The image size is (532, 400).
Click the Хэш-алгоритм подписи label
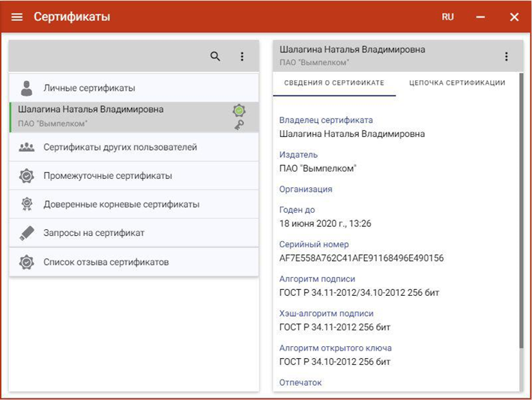(x=327, y=314)
